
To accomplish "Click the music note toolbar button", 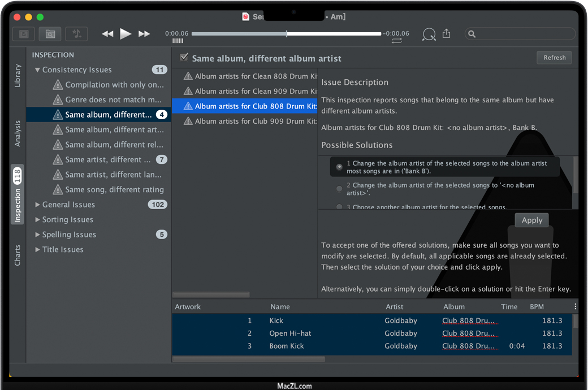I will 76,34.
